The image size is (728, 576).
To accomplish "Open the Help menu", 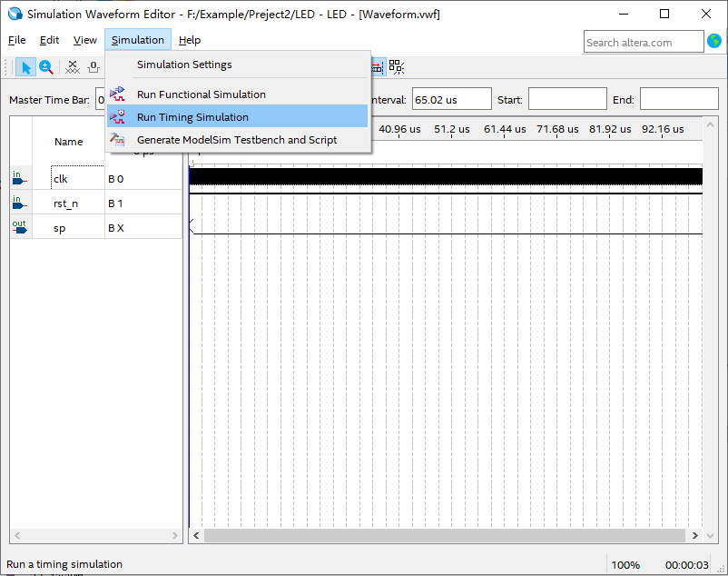I will [190, 40].
